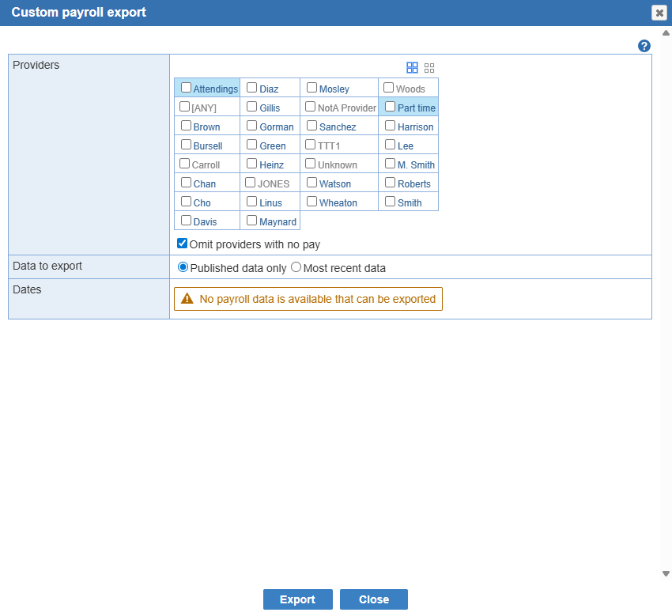Image resolution: width=672 pixels, height=616 pixels.
Task: Check the Gorman provider checkbox
Action: pos(252,126)
